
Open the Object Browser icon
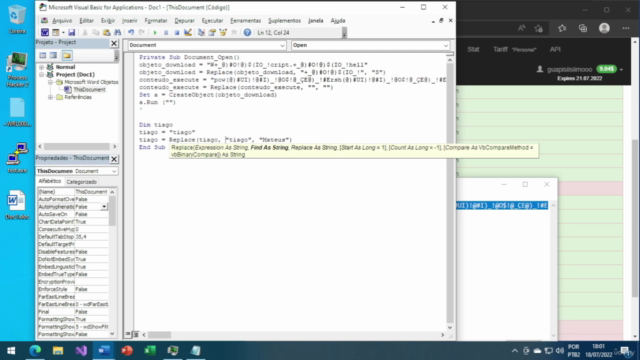(x=223, y=33)
